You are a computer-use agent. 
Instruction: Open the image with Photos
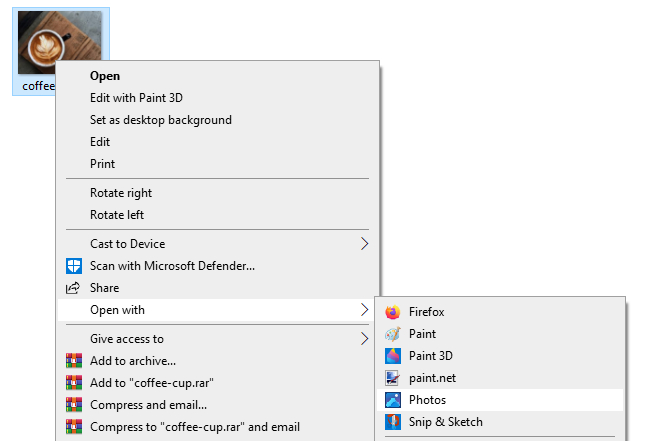click(x=500, y=400)
